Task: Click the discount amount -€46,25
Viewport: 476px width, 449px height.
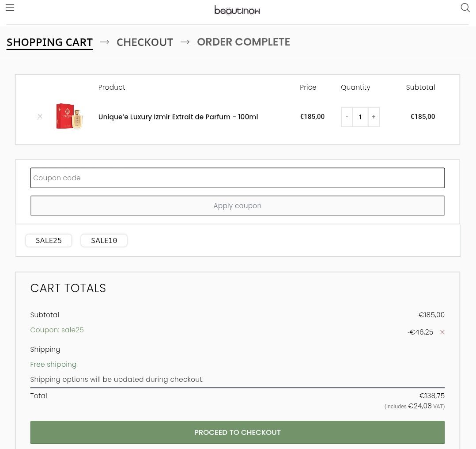Action: point(420,332)
